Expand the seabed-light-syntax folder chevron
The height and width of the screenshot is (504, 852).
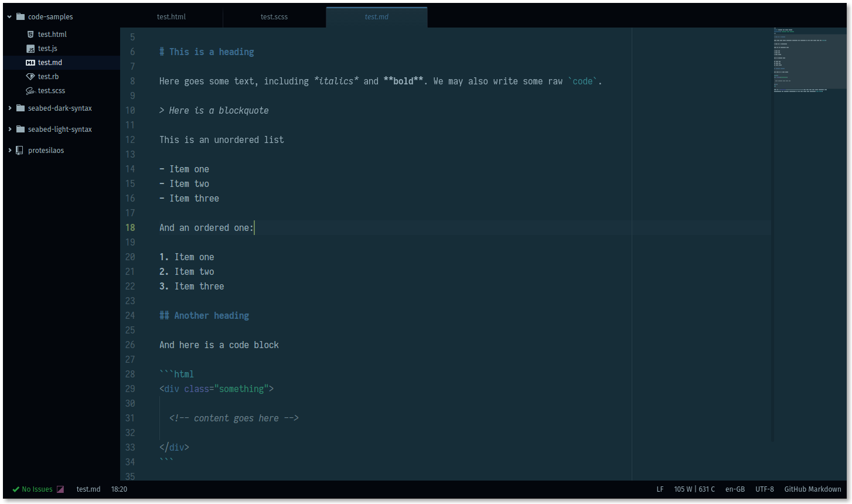(9, 130)
